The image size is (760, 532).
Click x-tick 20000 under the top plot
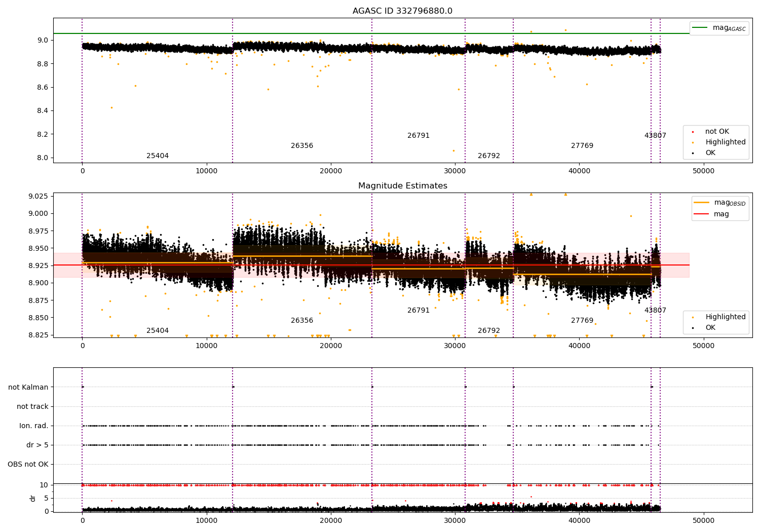331,171
